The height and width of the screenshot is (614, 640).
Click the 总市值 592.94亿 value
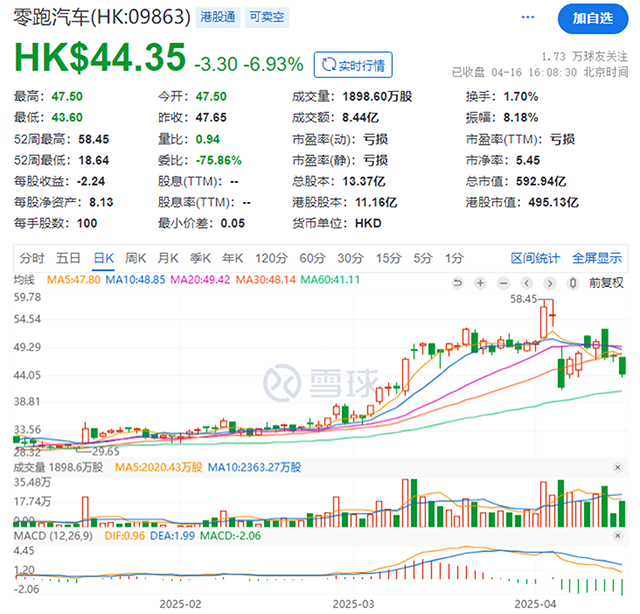(541, 181)
